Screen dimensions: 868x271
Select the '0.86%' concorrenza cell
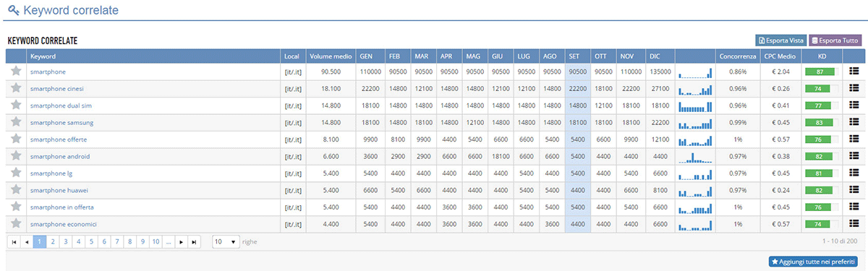(x=738, y=72)
